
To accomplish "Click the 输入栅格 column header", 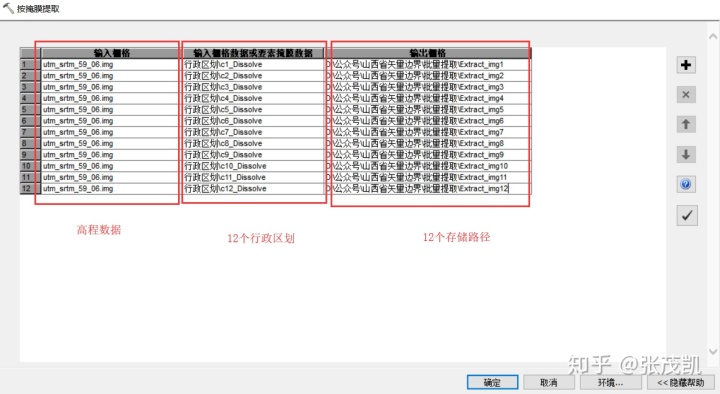I will pos(112,53).
